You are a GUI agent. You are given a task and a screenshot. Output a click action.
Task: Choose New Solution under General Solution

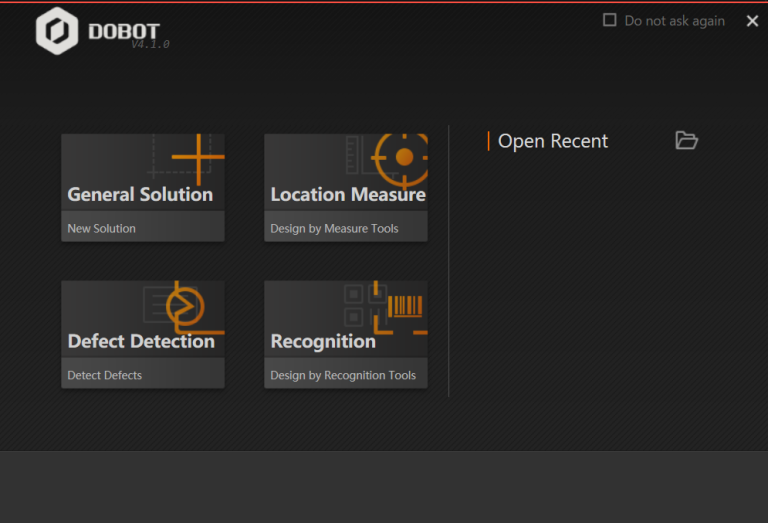pyautogui.click(x=101, y=228)
